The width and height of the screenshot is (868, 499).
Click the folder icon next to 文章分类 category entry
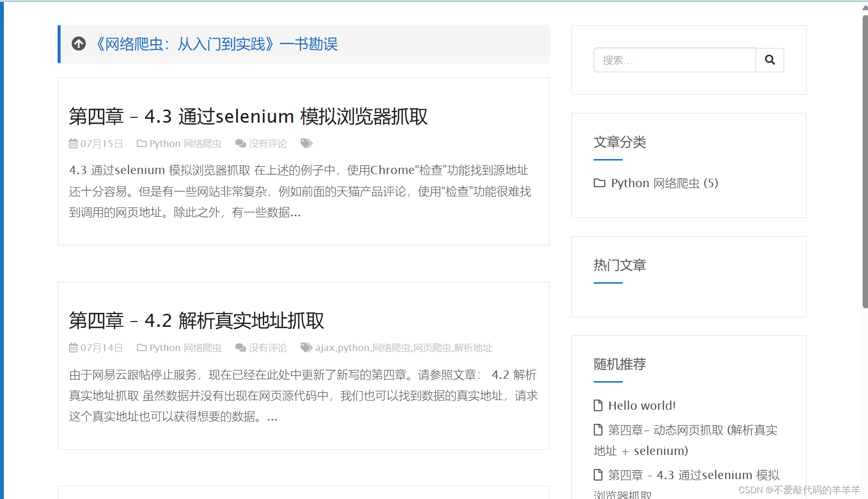(x=600, y=183)
